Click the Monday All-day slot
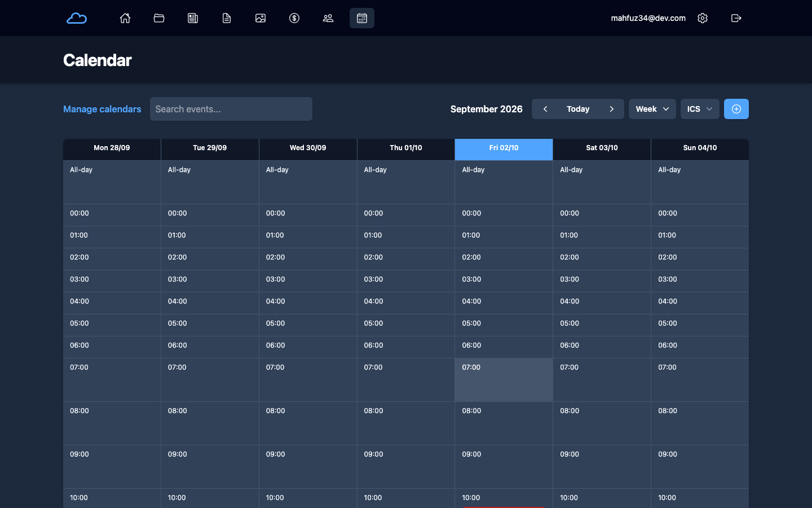This screenshot has width=812, height=508. point(112,182)
